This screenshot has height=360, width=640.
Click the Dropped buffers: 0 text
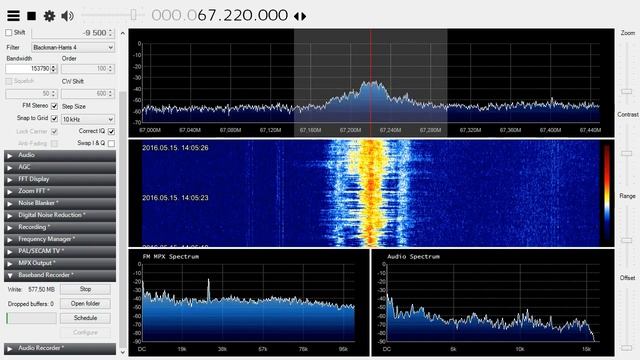[31, 304]
